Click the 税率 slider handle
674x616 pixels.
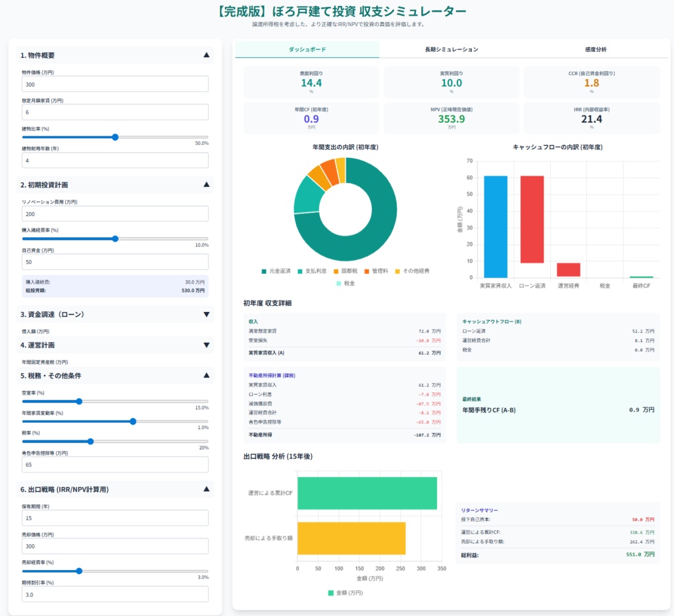[90, 442]
